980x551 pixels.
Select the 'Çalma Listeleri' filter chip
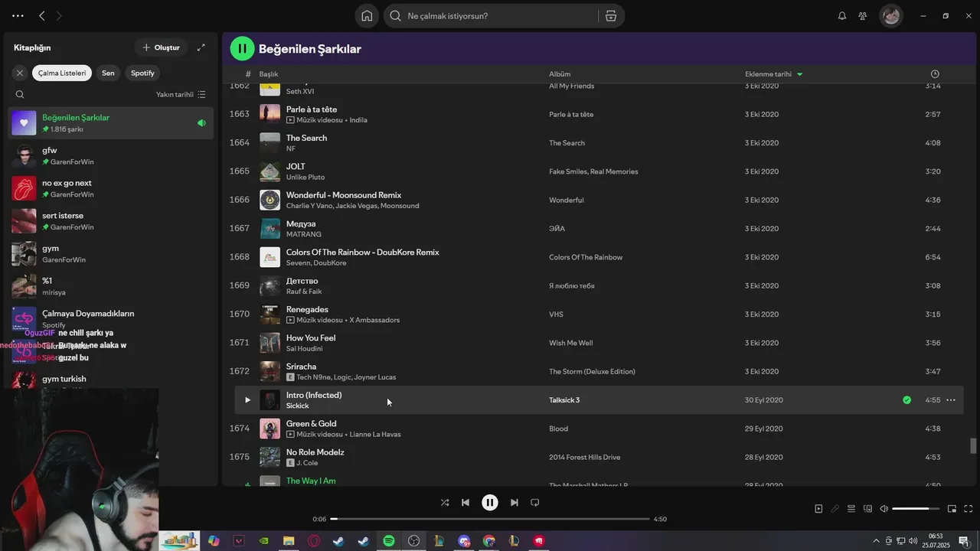(62, 73)
